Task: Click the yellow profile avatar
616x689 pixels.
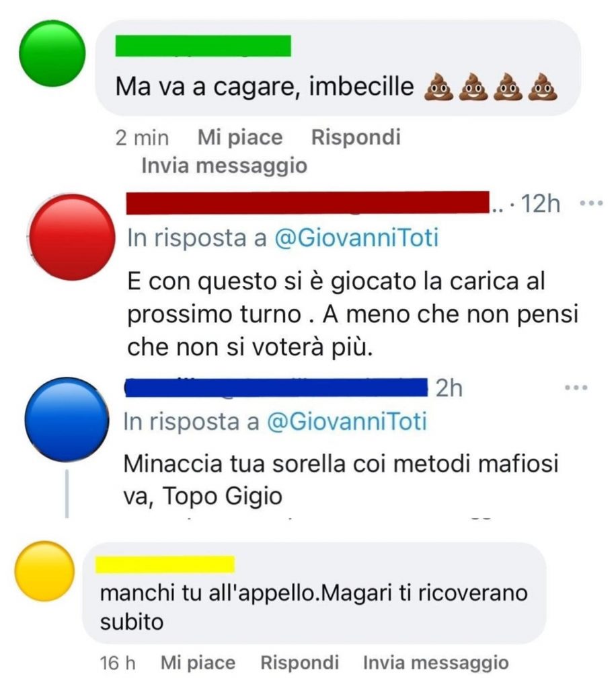Action: coord(44,571)
